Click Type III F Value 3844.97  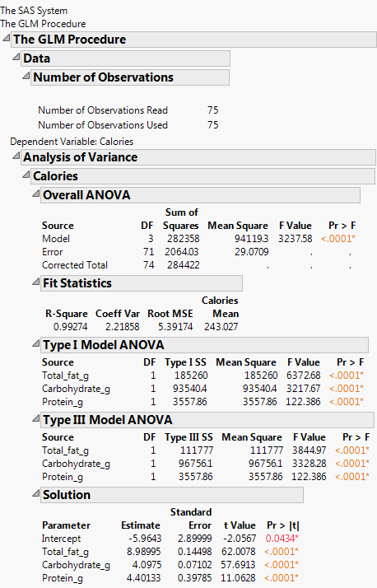pos(310,450)
